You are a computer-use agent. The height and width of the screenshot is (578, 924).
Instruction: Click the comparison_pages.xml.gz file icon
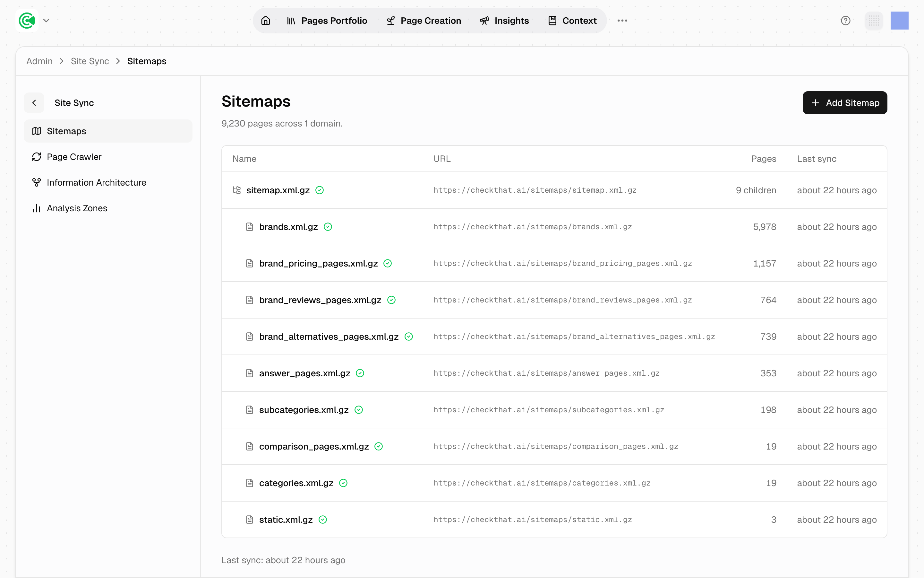click(249, 446)
